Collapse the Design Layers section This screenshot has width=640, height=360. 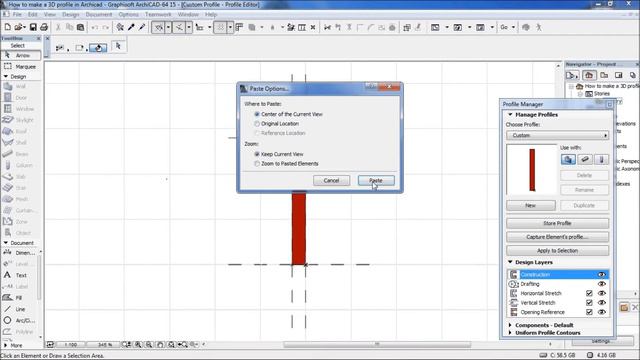[510, 262]
